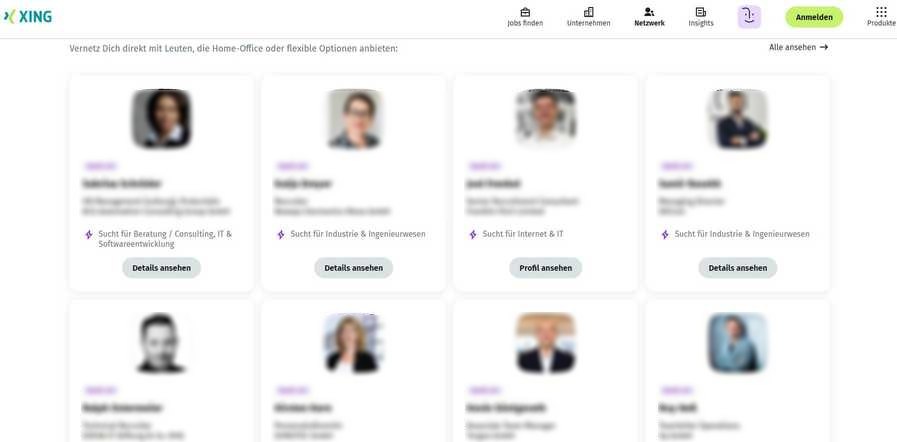Image resolution: width=897 pixels, height=442 pixels.
Task: Click Details ansehen on fourth recruiter card
Action: [x=737, y=268]
